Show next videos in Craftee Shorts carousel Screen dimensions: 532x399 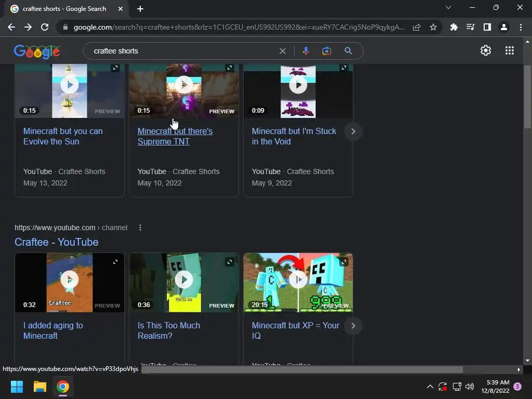(x=353, y=131)
